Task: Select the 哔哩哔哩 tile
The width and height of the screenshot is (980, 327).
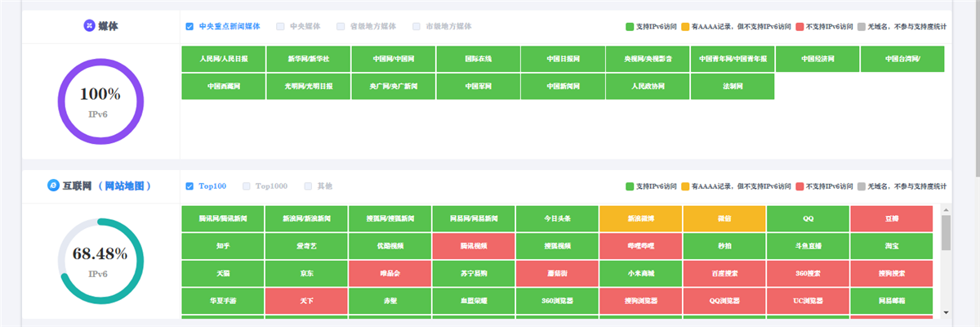Action: (x=640, y=245)
